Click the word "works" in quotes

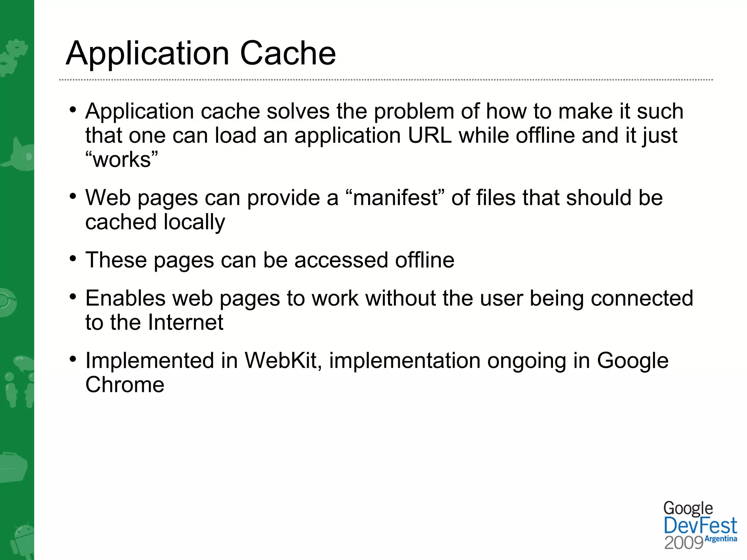tap(122, 160)
